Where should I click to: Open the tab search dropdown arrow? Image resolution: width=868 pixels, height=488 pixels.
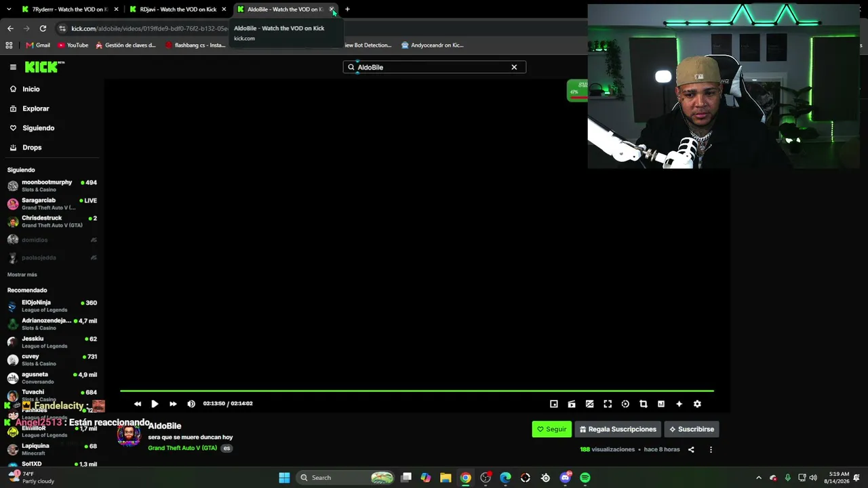(x=9, y=9)
